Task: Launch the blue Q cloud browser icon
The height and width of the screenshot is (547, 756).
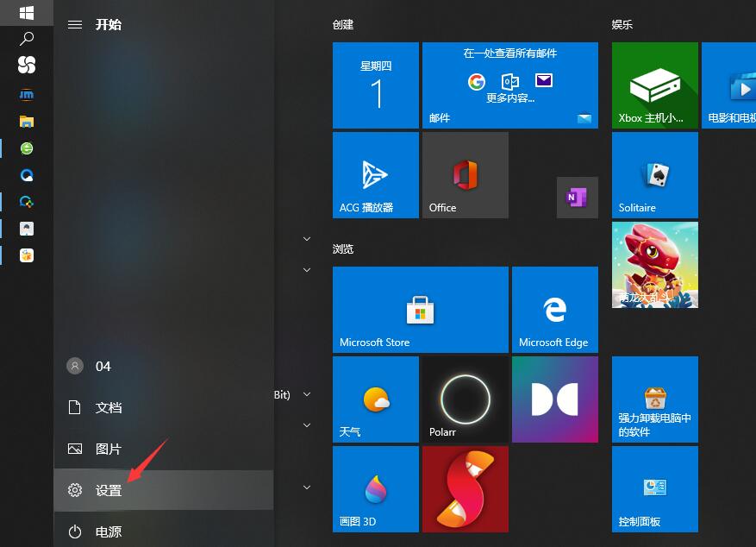Action: tap(27, 175)
